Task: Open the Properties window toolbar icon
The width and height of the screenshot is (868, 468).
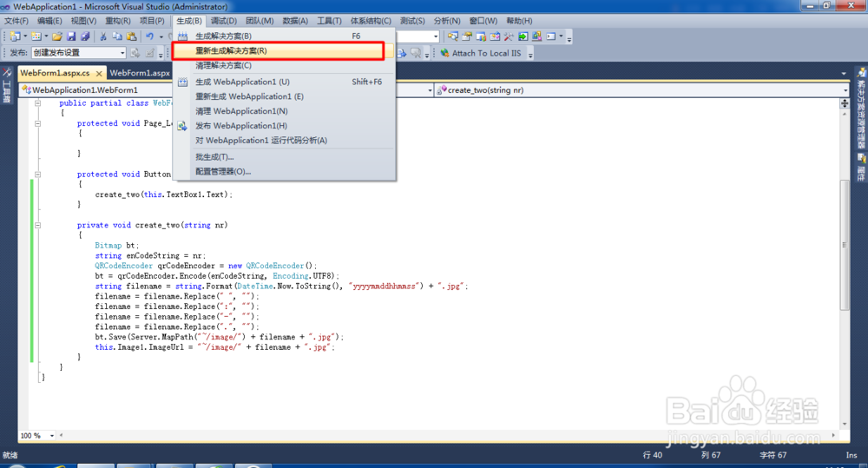Action: pos(467,36)
